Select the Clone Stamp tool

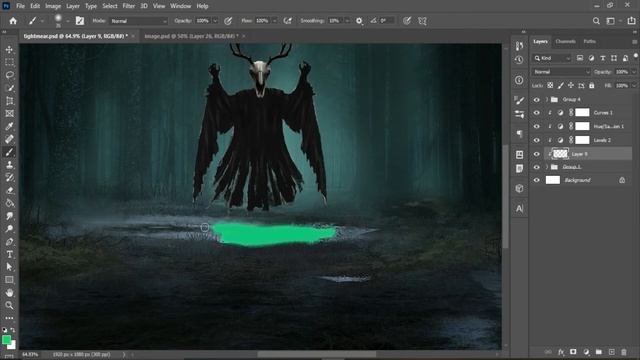[9, 165]
